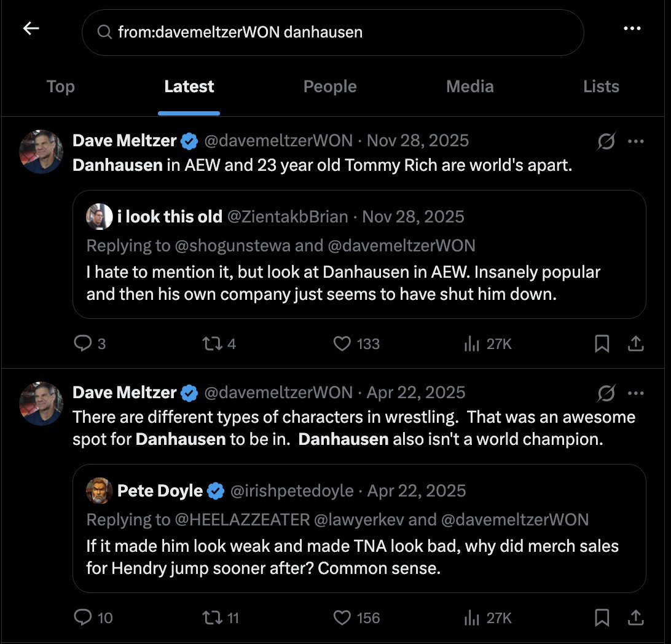The image size is (671, 644).
Task: Open the search options three-dot menu
Action: point(632,29)
